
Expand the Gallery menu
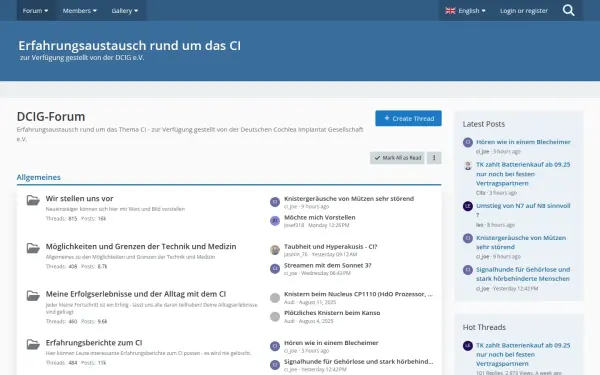pos(125,11)
